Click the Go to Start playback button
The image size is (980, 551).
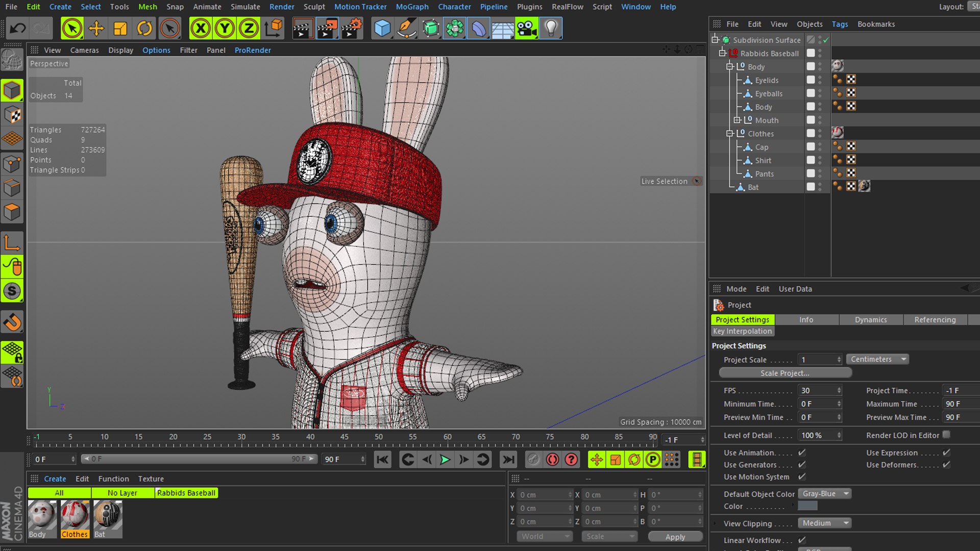382,460
